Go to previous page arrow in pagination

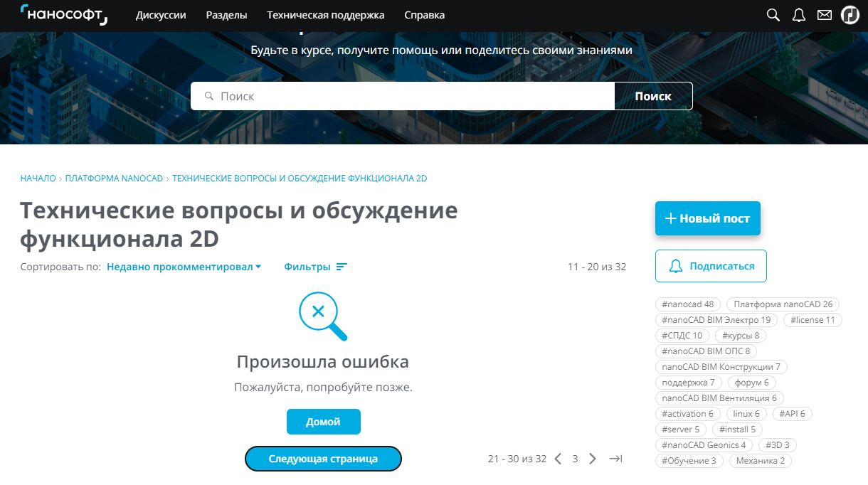pyautogui.click(x=559, y=459)
